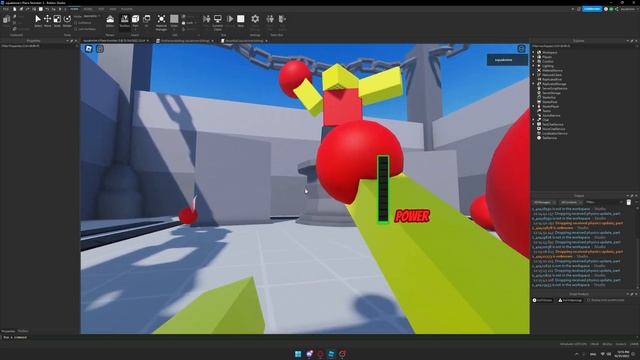The image size is (640, 360).
Task: Open All Contexts dropdown in Output
Action: pos(570,202)
